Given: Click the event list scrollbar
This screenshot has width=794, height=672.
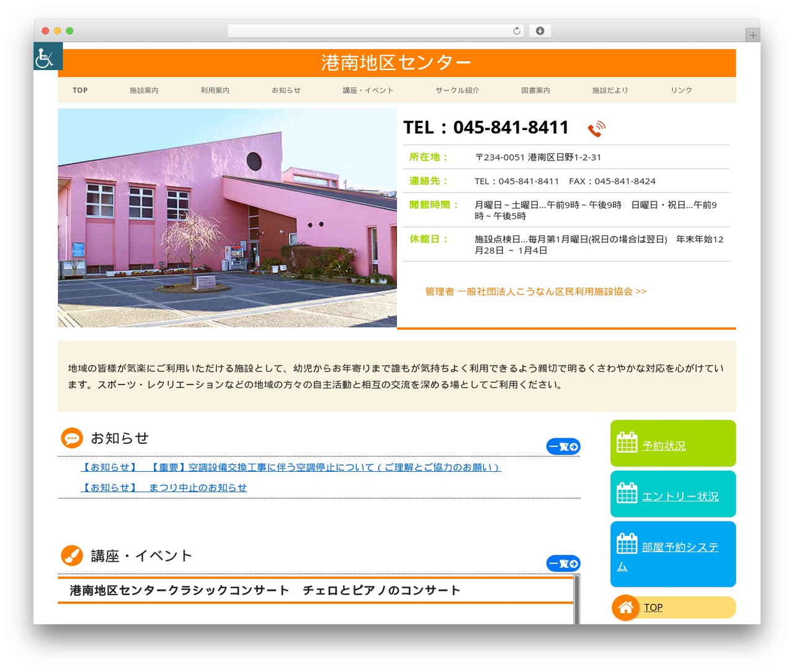Looking at the screenshot, I should pyautogui.click(x=577, y=599).
